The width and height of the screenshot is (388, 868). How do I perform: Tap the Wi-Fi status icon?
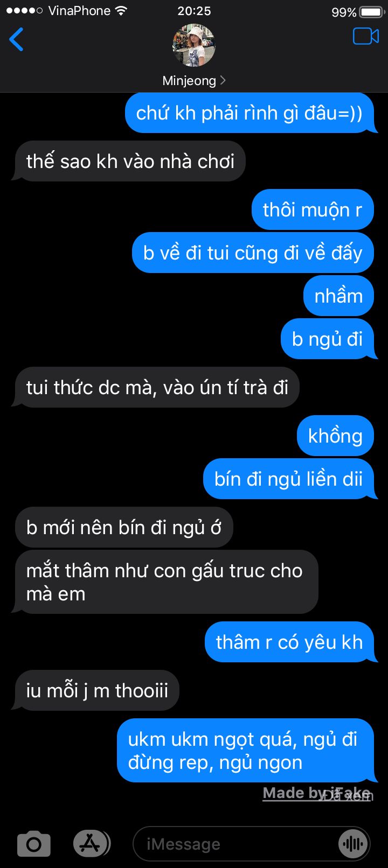point(121,11)
